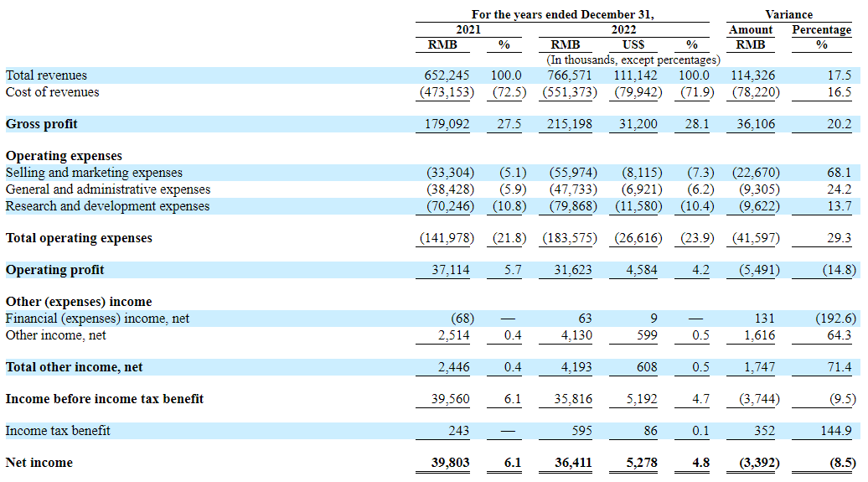Click the Total revenues row label
This screenshot has width=868, height=482.
point(46,75)
